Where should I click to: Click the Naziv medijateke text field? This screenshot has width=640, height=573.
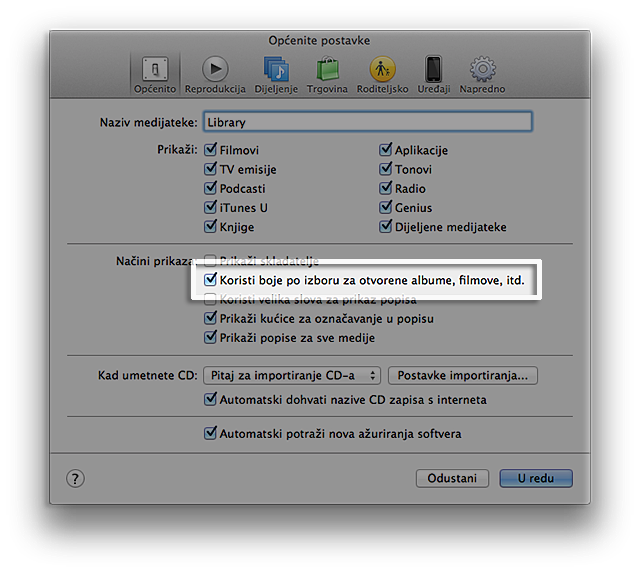[x=366, y=122]
